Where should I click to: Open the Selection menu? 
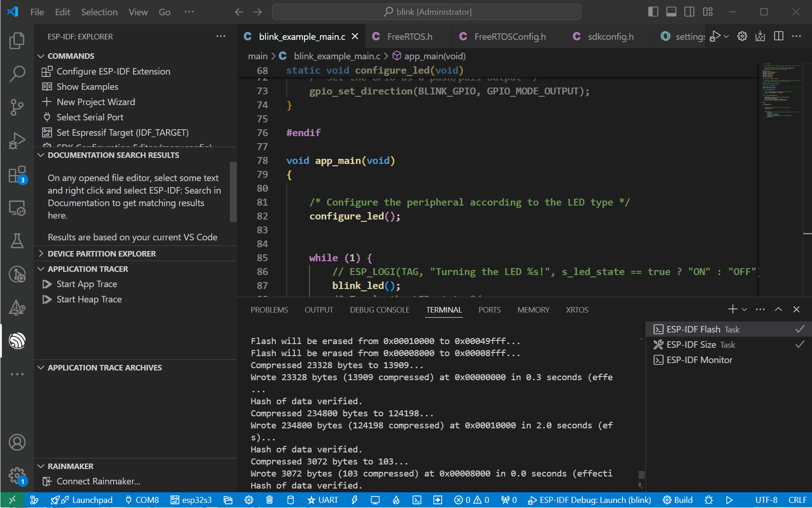[x=99, y=12]
